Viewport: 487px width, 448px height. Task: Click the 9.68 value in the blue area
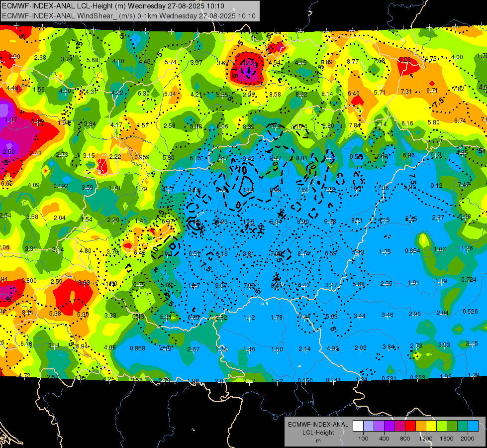click(330, 221)
